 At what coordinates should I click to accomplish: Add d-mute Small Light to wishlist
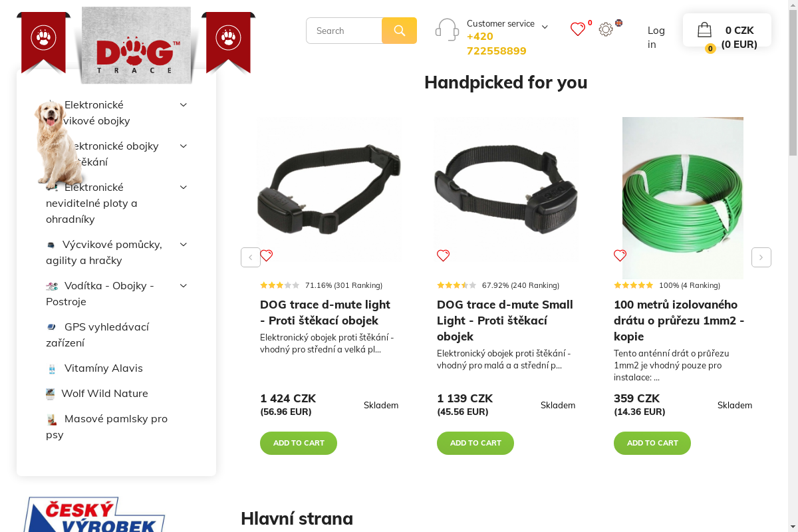[444, 255]
